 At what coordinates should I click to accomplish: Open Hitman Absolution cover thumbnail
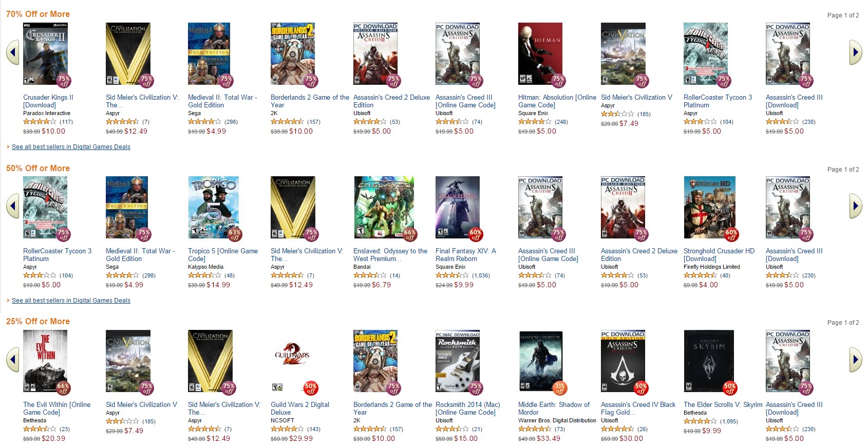(540, 53)
